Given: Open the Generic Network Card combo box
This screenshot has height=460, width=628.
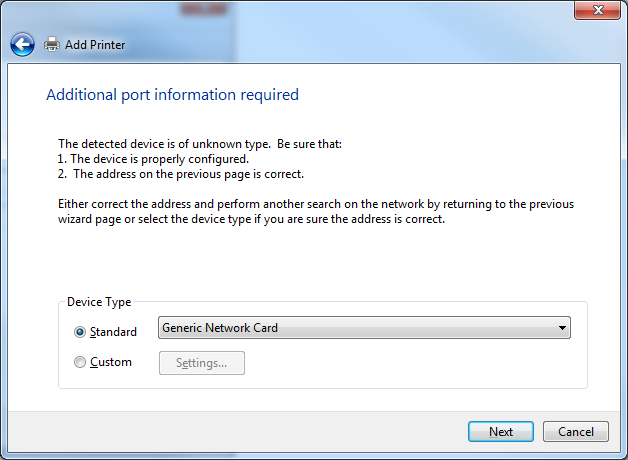Looking at the screenshot, I should pos(364,328).
